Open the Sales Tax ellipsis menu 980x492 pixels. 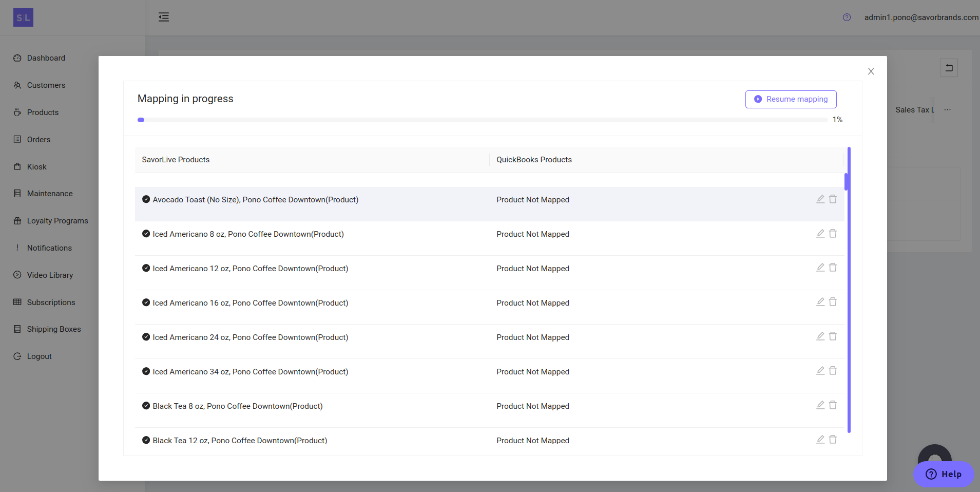(x=947, y=110)
